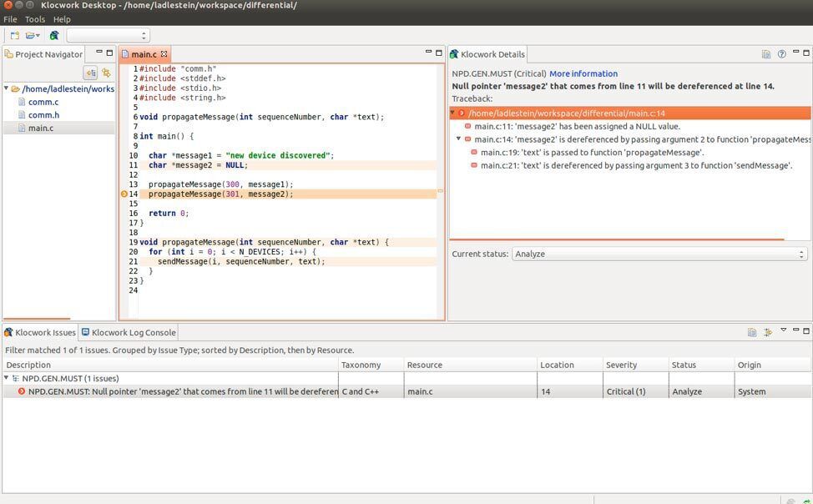
Task: Collapse the workspace folder in Project Navigator
Action: 7,88
